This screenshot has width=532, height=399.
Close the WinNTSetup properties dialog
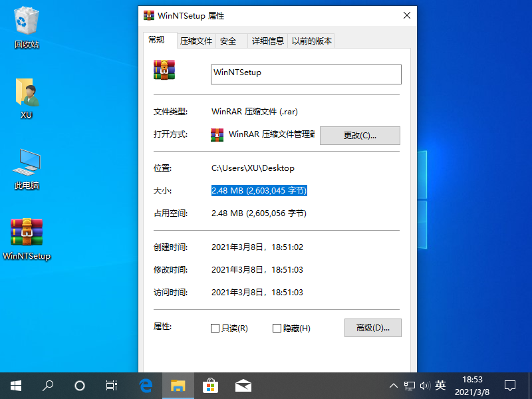[407, 15]
